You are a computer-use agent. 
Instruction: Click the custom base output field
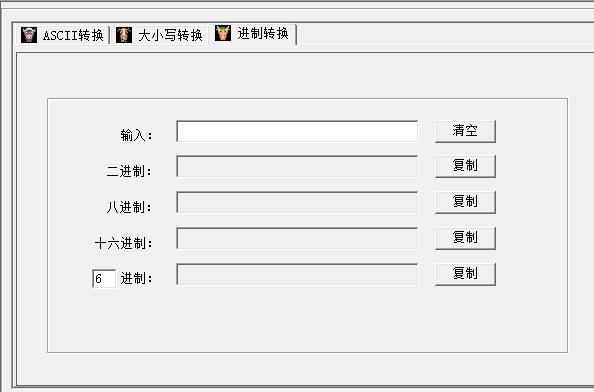297,274
